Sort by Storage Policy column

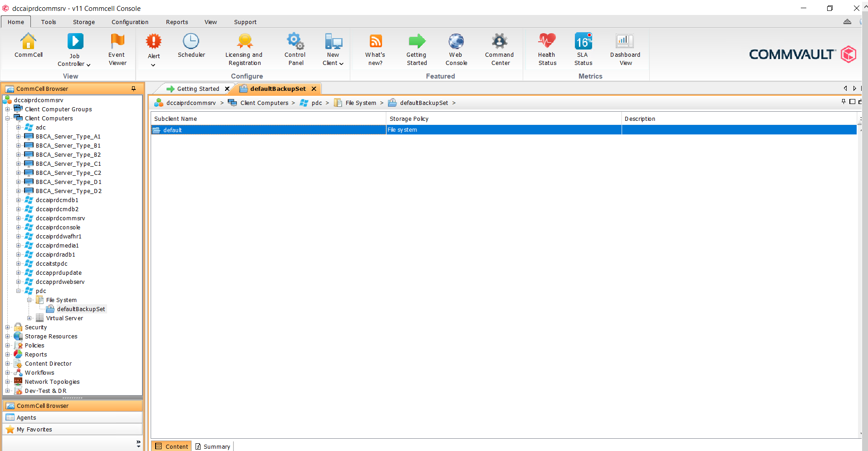coord(504,119)
